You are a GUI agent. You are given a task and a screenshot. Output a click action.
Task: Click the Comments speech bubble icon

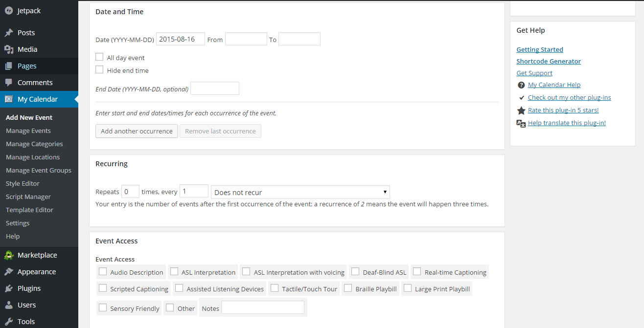click(9, 83)
